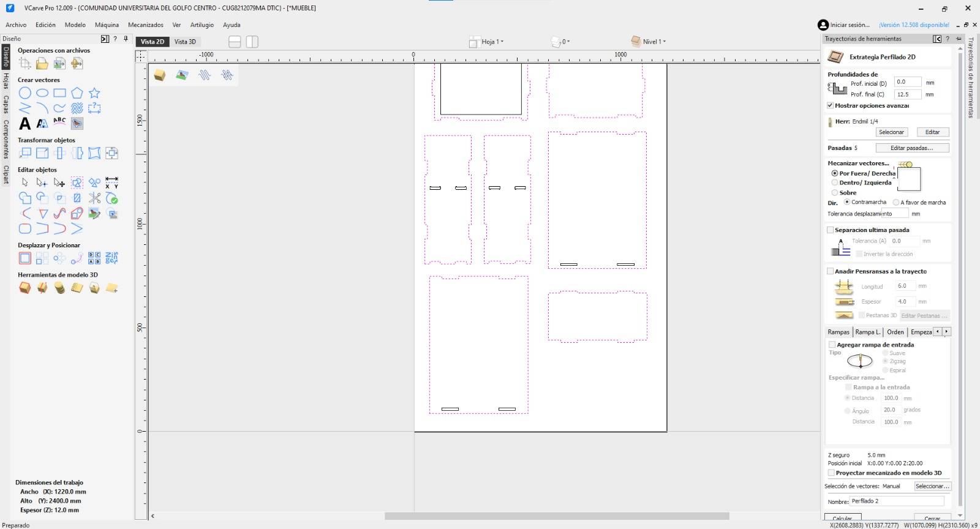Viewport: 980px width, 529px height.
Task: Open the Mecanizados menu
Action: pyautogui.click(x=146, y=25)
